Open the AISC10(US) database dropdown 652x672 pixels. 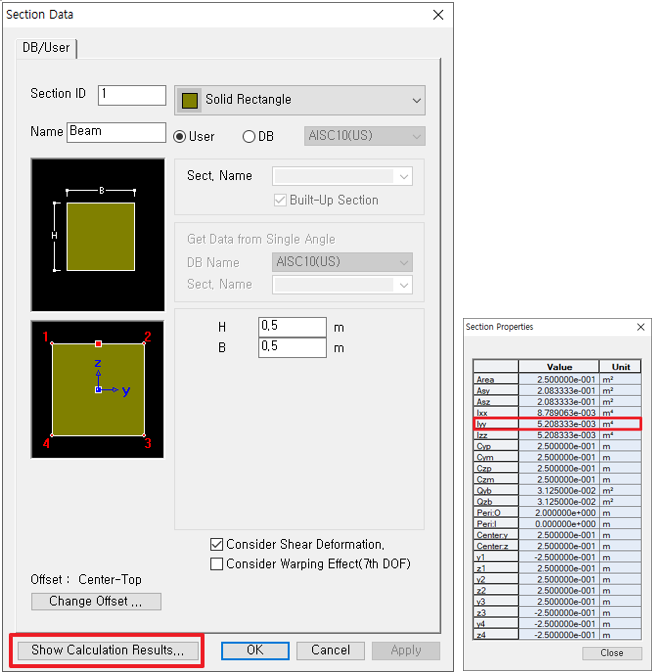416,136
